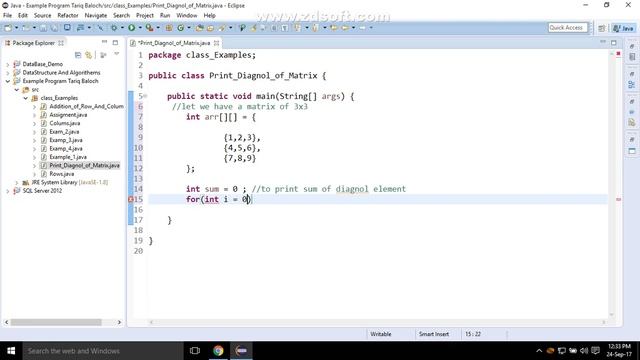Expand the JRE System Library node
Image resolution: width=640 pixels, height=360 pixels.
(x=17, y=182)
